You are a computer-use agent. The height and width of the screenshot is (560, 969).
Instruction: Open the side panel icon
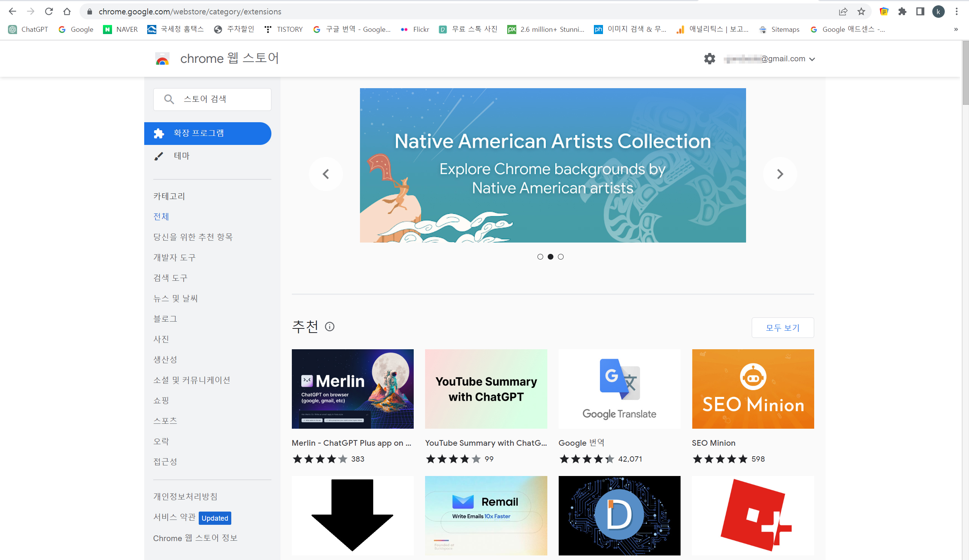920,11
